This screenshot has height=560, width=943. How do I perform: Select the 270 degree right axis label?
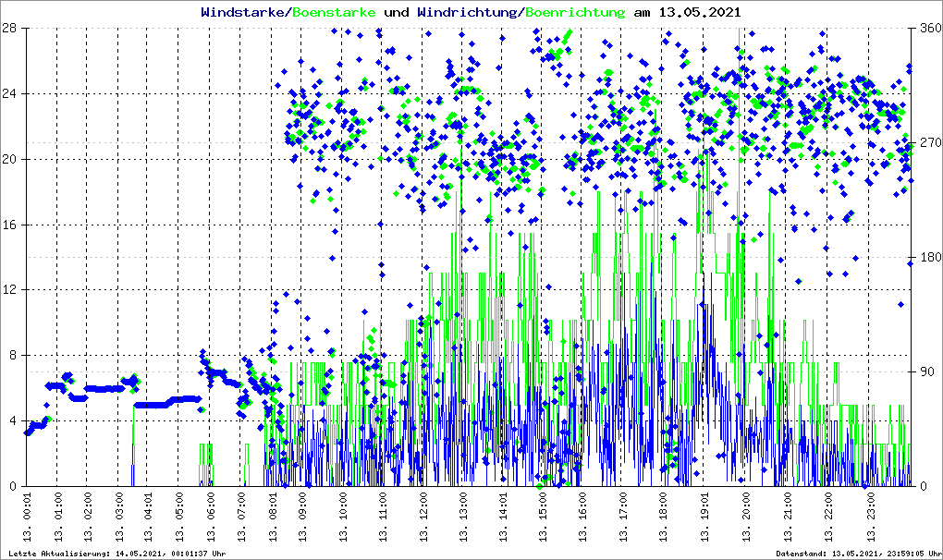pos(928,143)
